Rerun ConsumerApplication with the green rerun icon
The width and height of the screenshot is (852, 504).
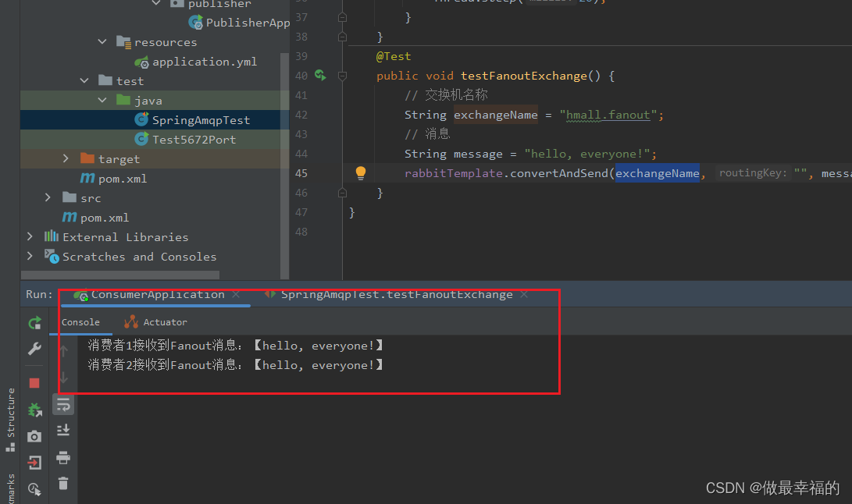click(x=35, y=323)
